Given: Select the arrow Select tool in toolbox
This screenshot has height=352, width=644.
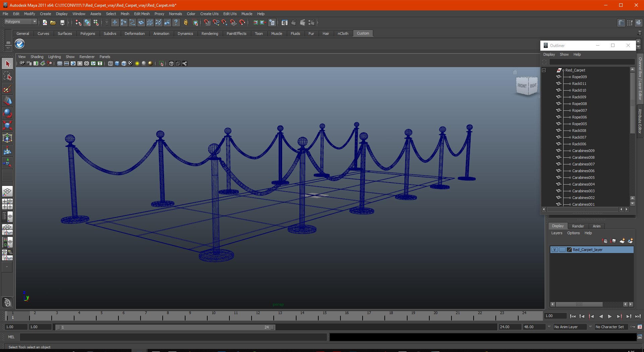Looking at the screenshot, I should (7, 63).
